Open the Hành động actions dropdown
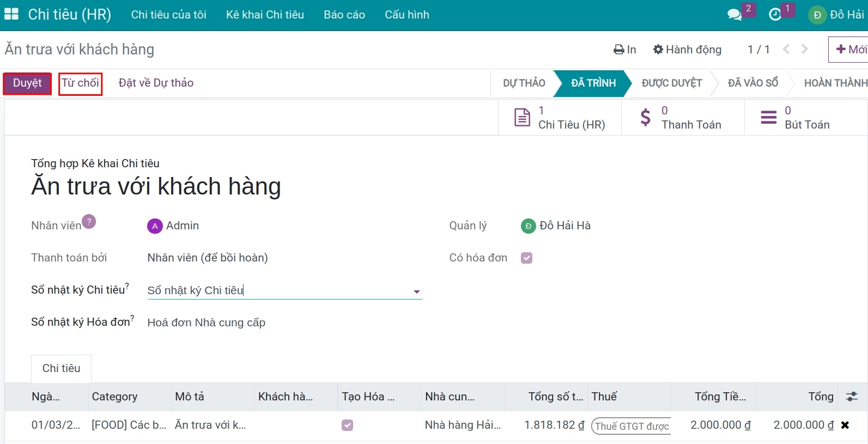Viewport: 868px width, 444px height. tap(687, 50)
